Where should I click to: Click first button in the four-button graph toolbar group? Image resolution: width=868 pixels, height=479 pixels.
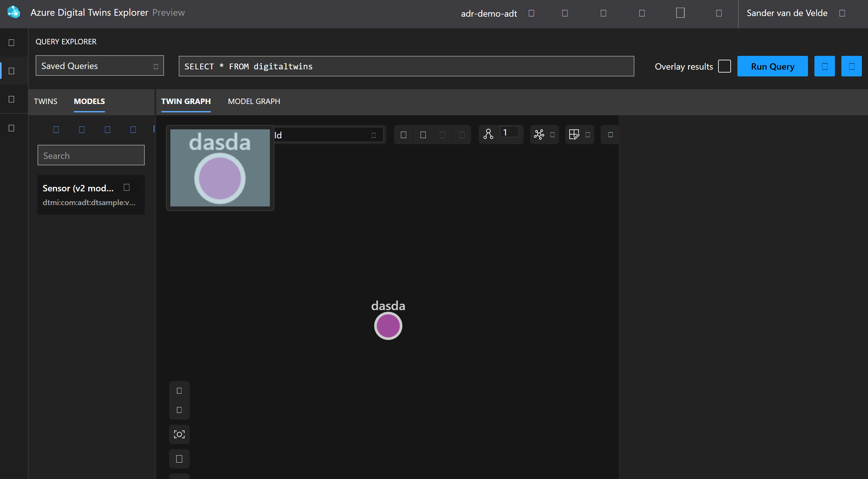403,135
